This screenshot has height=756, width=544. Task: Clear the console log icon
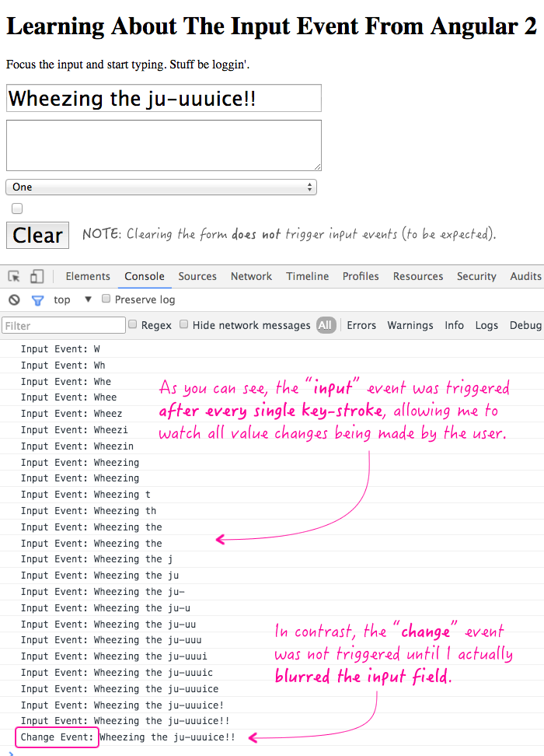(x=14, y=300)
